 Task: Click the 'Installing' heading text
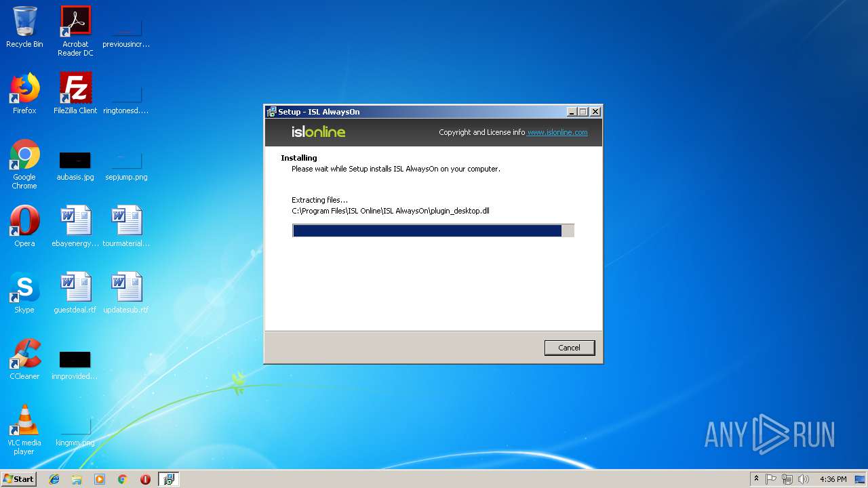click(299, 158)
